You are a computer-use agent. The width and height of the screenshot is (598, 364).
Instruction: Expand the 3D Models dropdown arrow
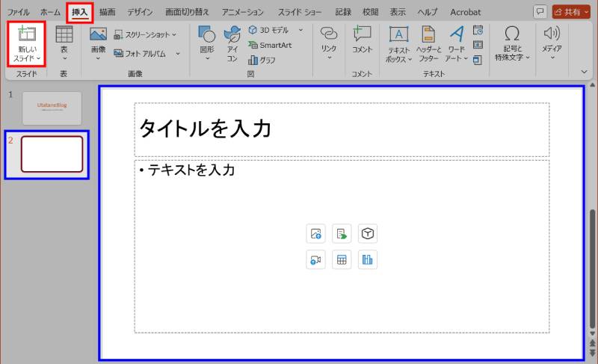(301, 30)
